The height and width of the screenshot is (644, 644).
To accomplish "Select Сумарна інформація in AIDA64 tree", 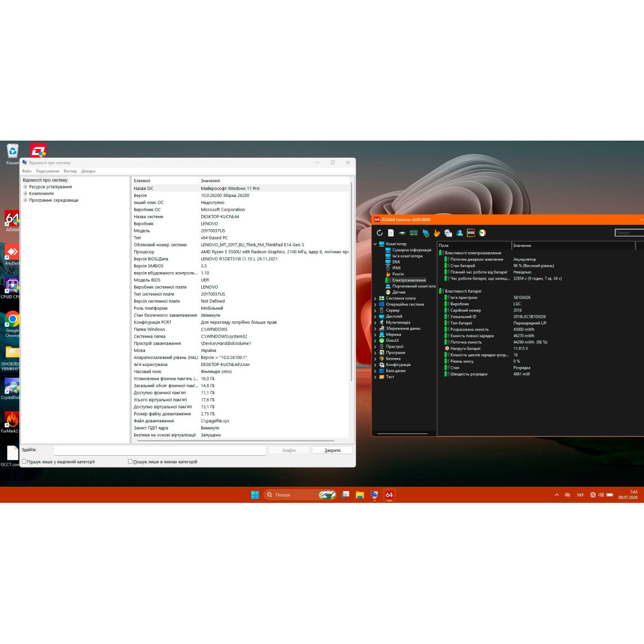I will [412, 250].
